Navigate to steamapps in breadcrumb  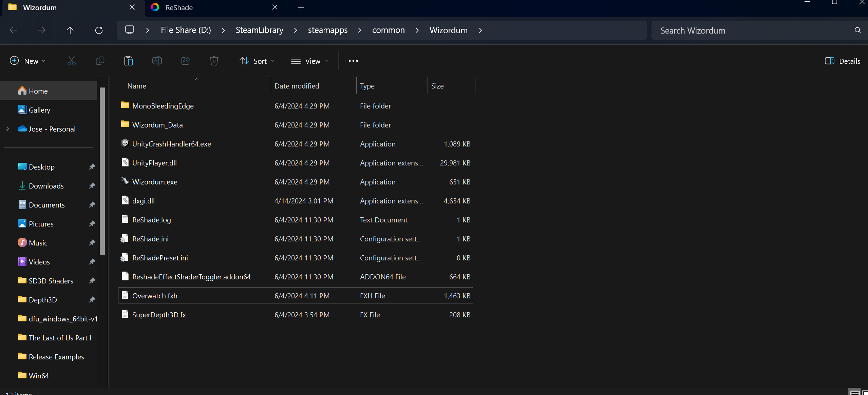pyautogui.click(x=328, y=30)
